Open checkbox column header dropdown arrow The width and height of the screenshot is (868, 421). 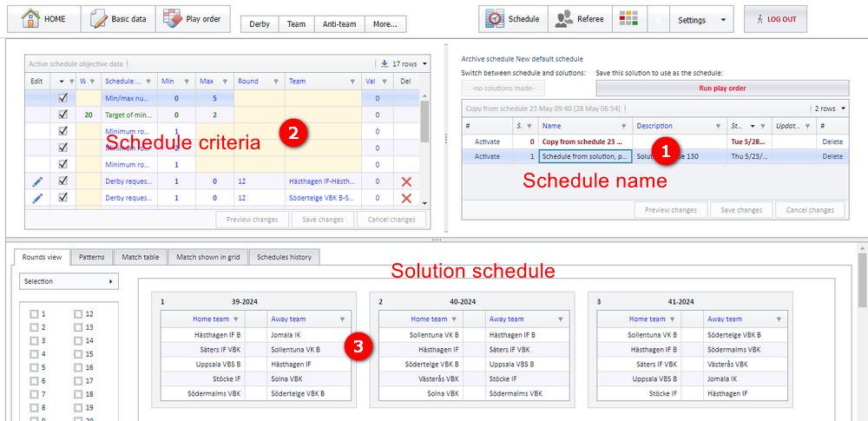pyautogui.click(x=62, y=82)
